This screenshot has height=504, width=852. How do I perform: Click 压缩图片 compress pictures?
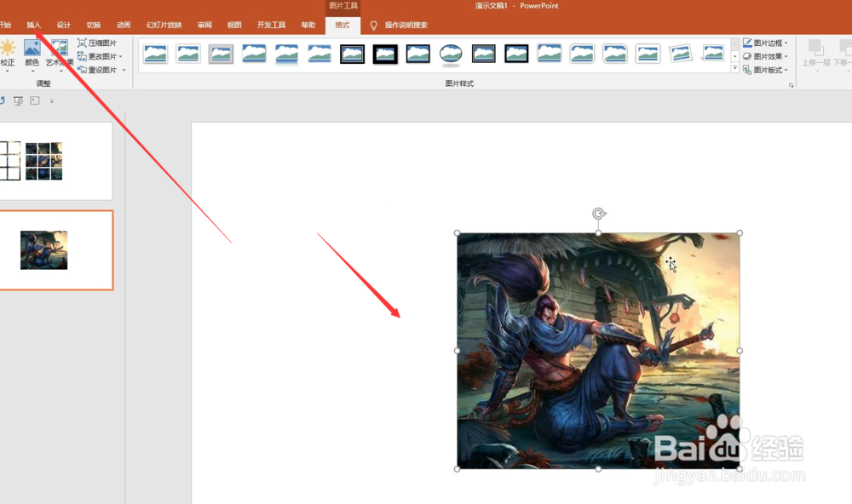coord(97,43)
